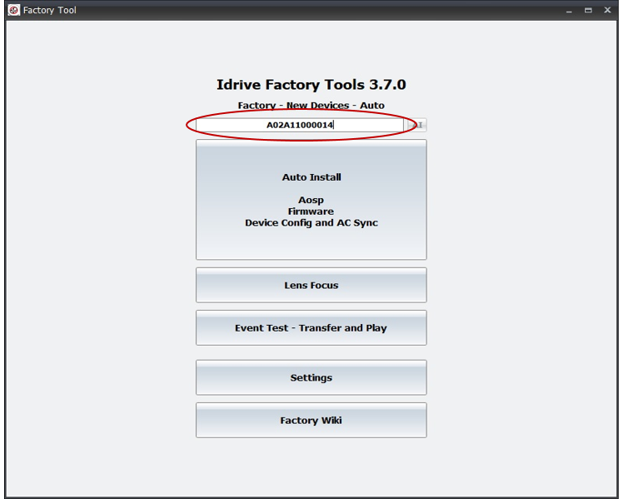Maximize the Factory Tool window
Viewport: 620px width, 503px height.
(588, 10)
